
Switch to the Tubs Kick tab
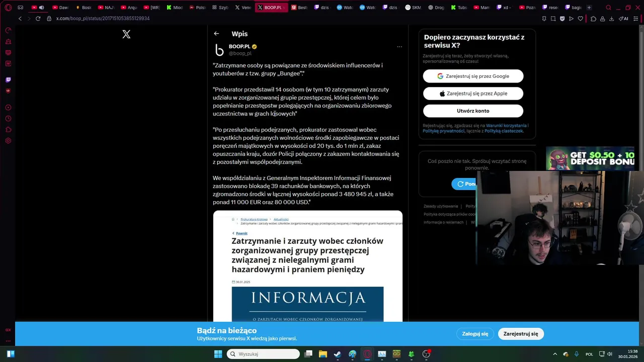coord(459,8)
